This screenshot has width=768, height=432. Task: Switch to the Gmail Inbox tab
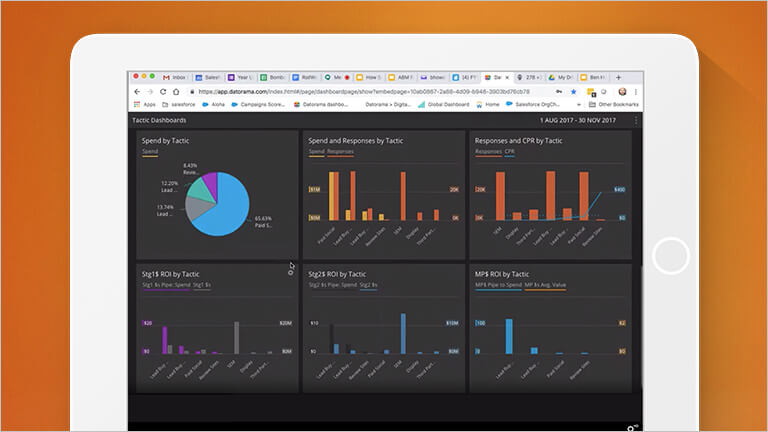(175, 77)
